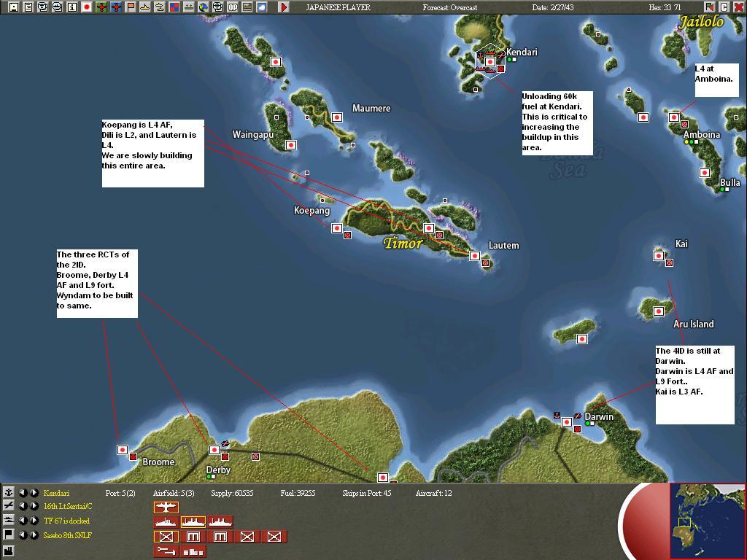This screenshot has height=560, width=747.
Task: Click the factory buildings counter
Action: point(193,551)
